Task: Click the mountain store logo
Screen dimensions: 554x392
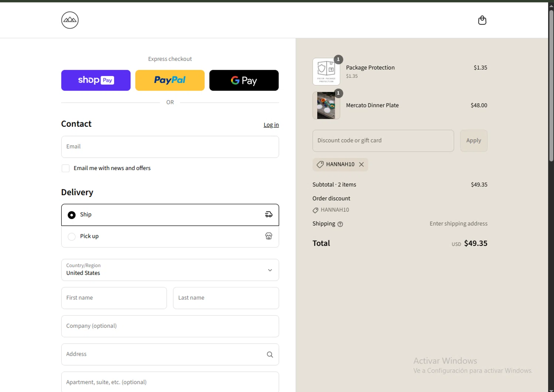Action: (x=70, y=20)
